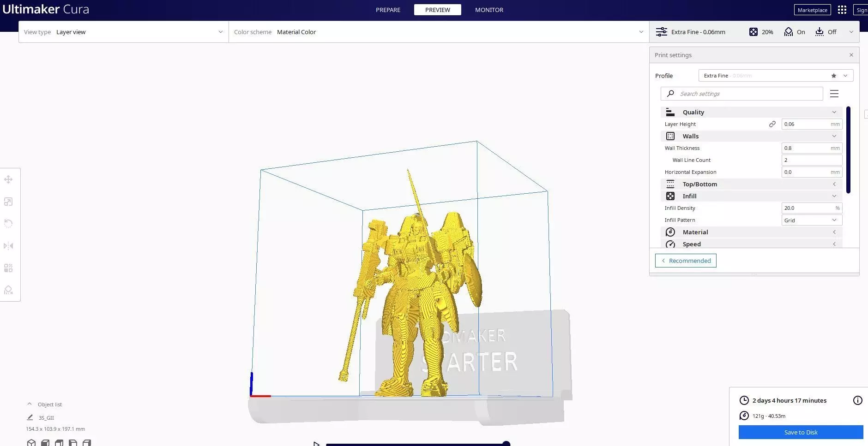This screenshot has width=868, height=446.
Task: Switch to the PREVIEW stage
Action: point(438,10)
